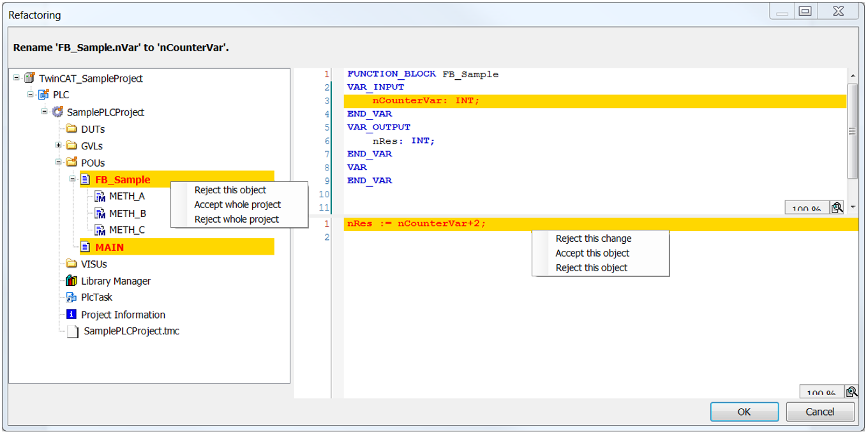Image resolution: width=868 pixels, height=434 pixels.
Task: Click 'FUNCTION_BLOCK FB_Sample' code line
Action: (x=423, y=74)
